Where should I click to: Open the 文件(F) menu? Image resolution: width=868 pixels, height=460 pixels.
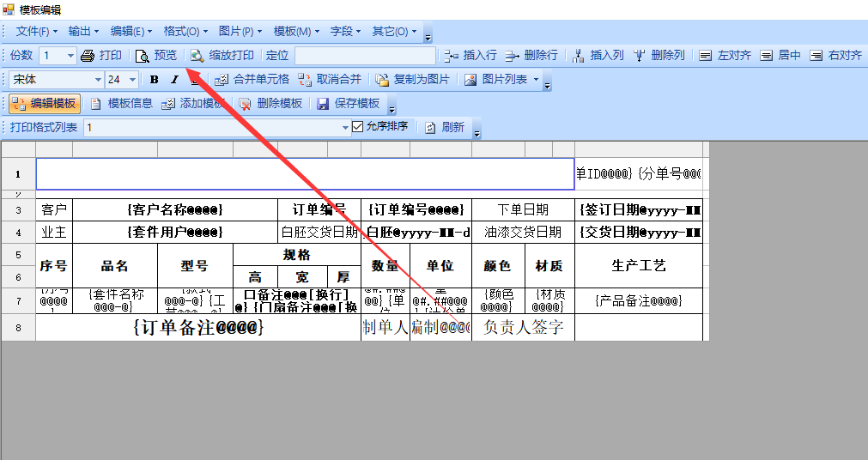click(36, 32)
